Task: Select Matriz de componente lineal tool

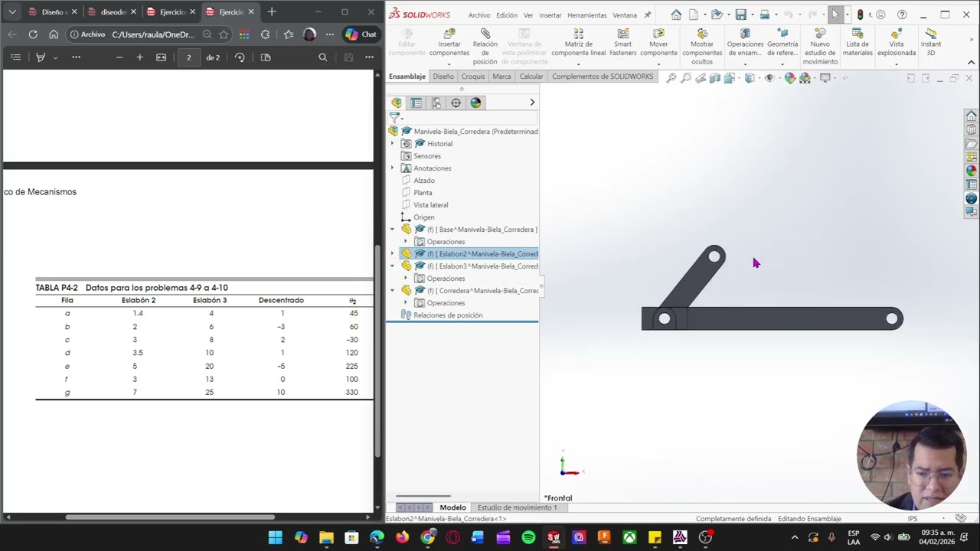Action: click(x=578, y=43)
